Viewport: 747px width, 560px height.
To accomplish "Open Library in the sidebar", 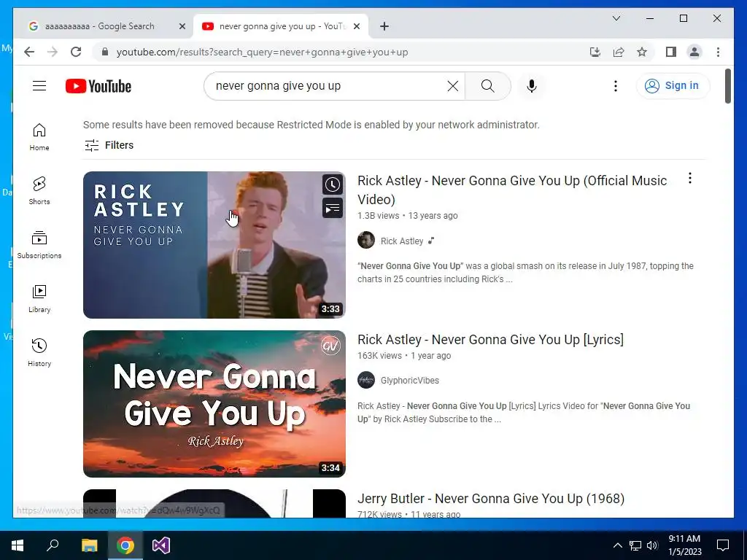I will pyautogui.click(x=39, y=298).
